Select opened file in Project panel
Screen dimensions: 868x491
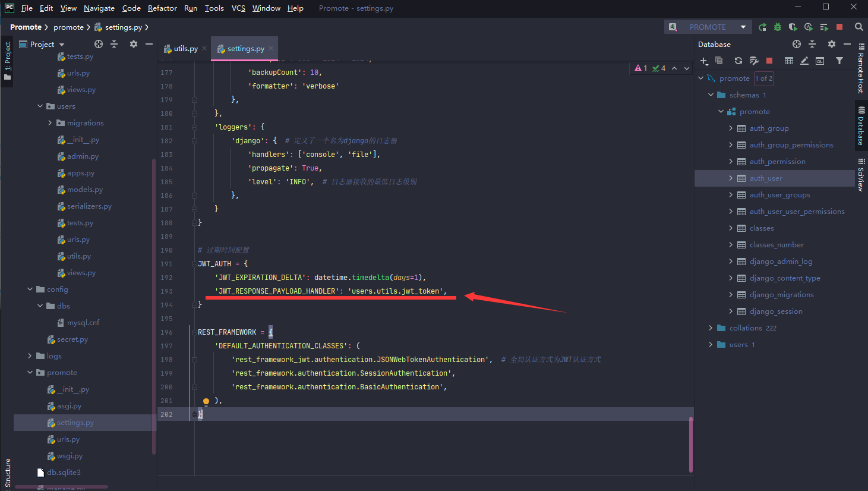(x=99, y=44)
